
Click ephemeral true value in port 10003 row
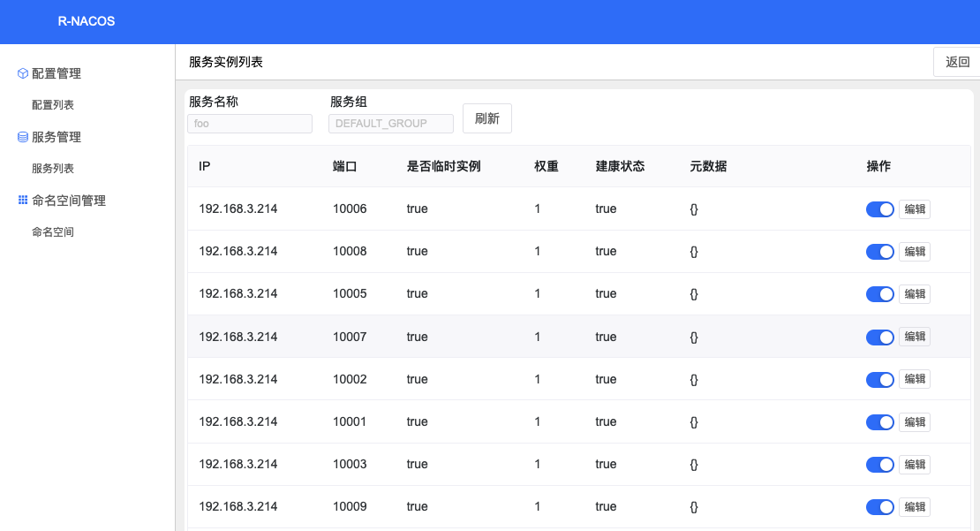pos(417,464)
